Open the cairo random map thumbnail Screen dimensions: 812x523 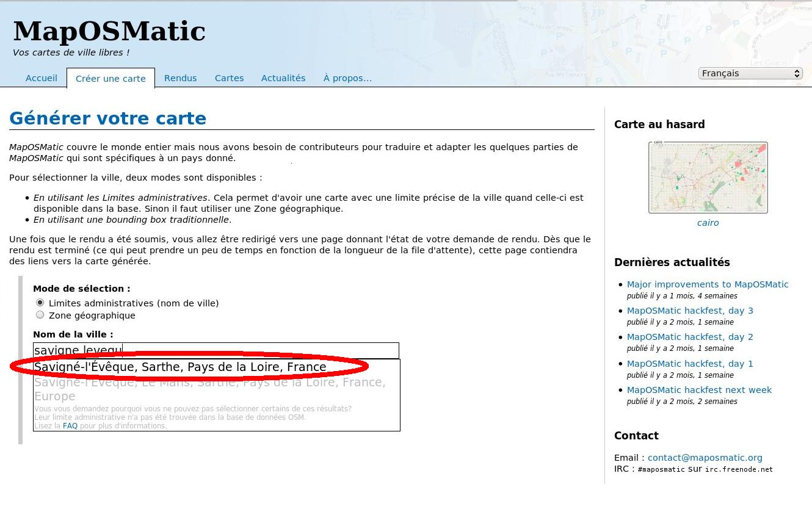coord(708,178)
